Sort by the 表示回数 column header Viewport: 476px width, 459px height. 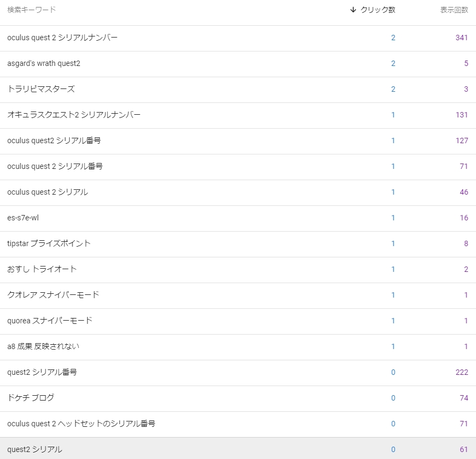click(454, 10)
